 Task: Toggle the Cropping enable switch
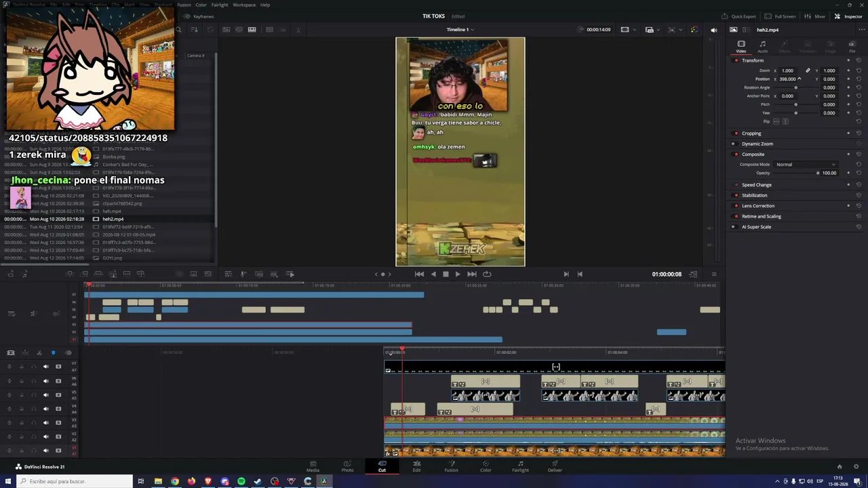[736, 134]
